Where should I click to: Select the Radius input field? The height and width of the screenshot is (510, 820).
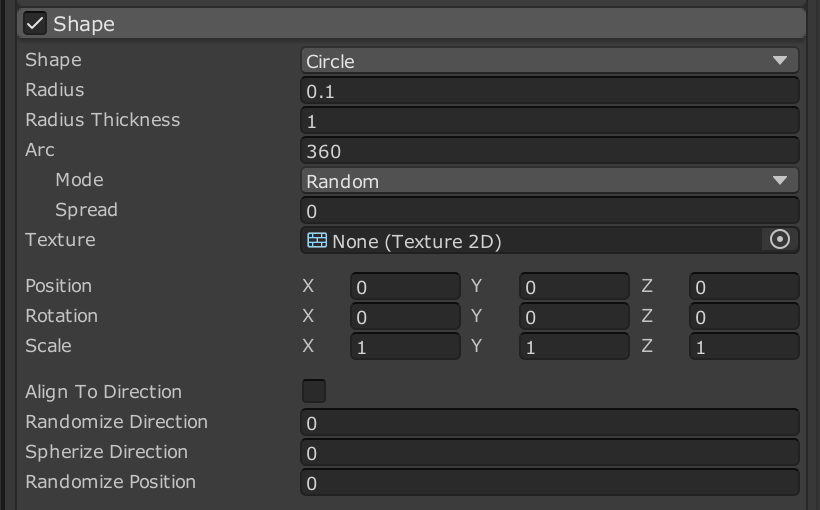(550, 91)
